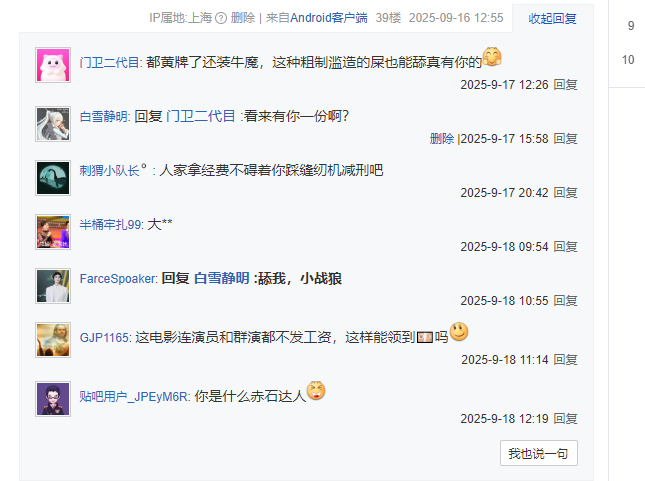Click FarceSpoaker's profile avatar
The image size is (645, 481).
(x=53, y=286)
